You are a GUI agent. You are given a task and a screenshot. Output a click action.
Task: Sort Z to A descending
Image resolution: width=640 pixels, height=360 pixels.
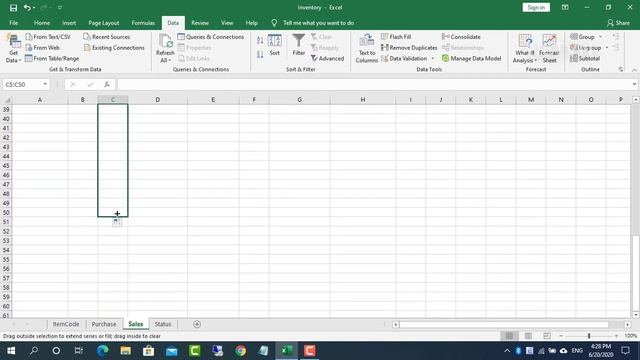pos(260,54)
